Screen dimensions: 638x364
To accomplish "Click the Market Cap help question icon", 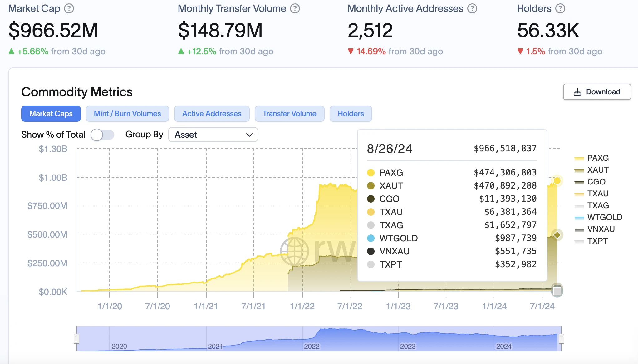I will tap(69, 8).
